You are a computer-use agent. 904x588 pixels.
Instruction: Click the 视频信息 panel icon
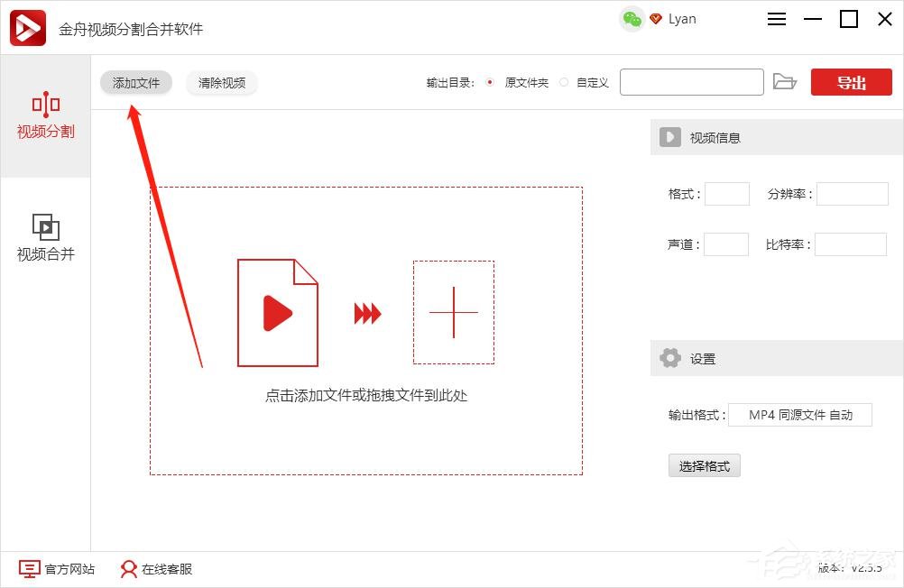669,137
